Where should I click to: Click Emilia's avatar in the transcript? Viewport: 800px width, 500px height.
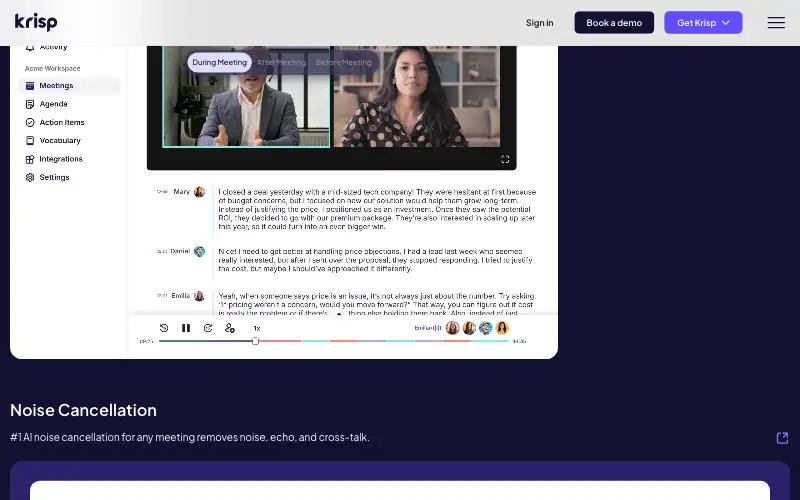point(199,296)
